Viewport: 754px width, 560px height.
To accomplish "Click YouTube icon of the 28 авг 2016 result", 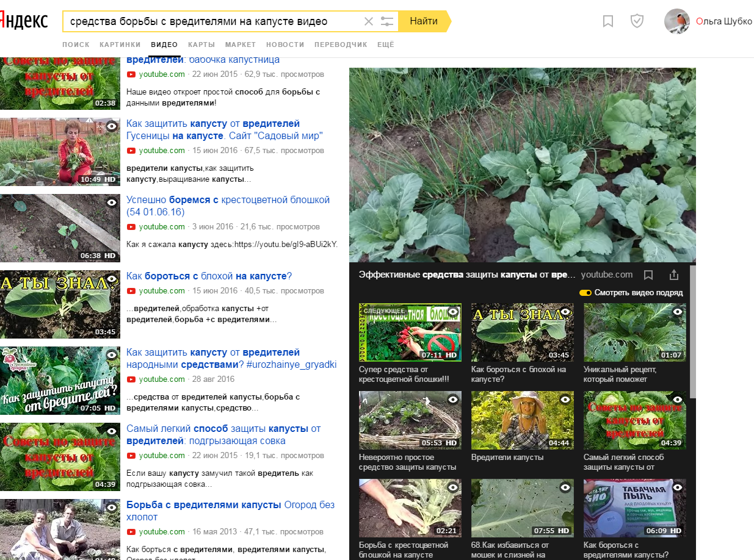I will point(131,379).
